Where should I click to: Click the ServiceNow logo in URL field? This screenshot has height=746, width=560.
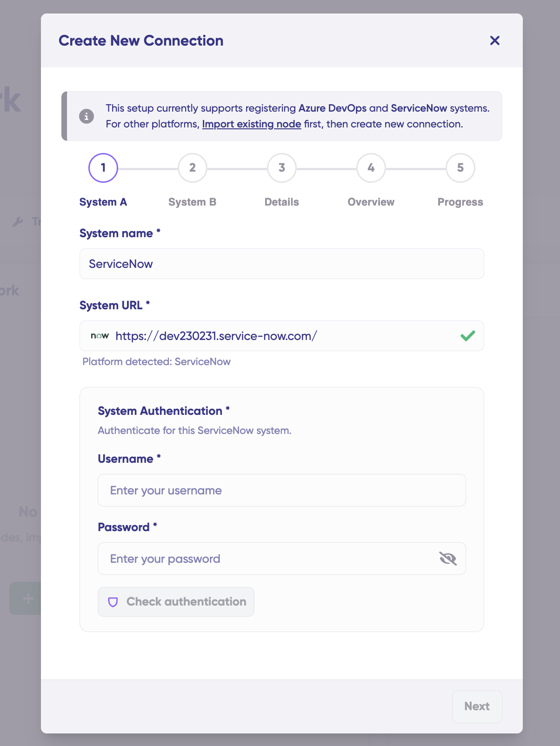pyautogui.click(x=100, y=336)
